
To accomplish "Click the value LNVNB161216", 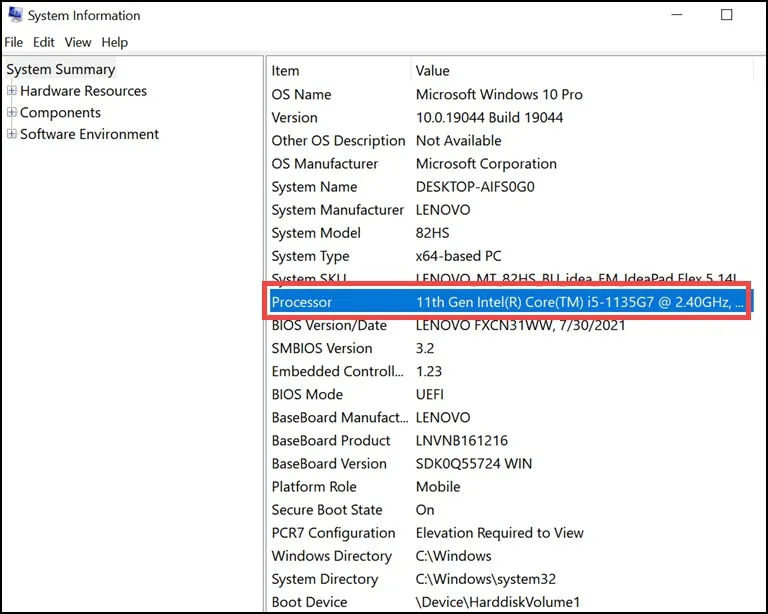I will [461, 440].
